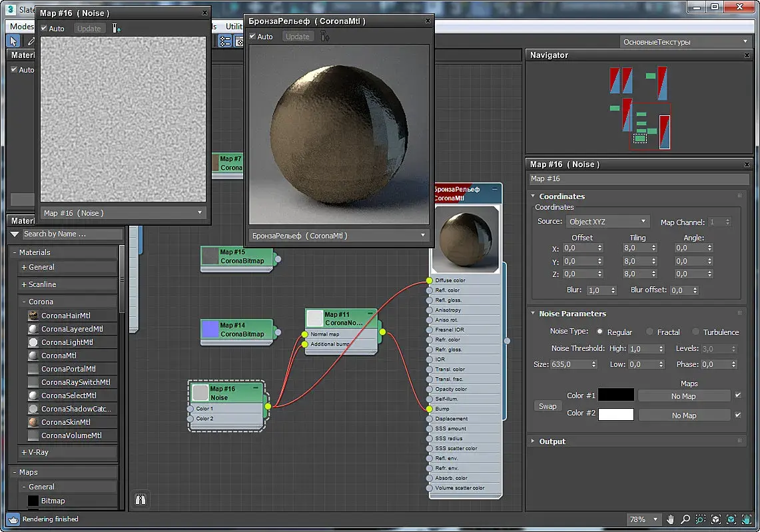
Task: Click eyedropper icon in БронзаРельеф preview window
Action: [x=325, y=37]
